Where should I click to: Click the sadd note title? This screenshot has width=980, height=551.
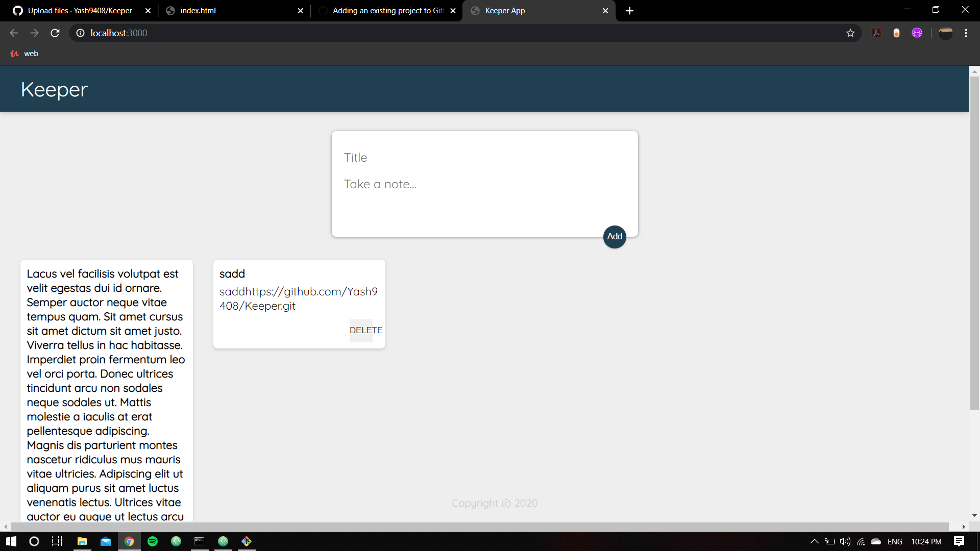[232, 274]
